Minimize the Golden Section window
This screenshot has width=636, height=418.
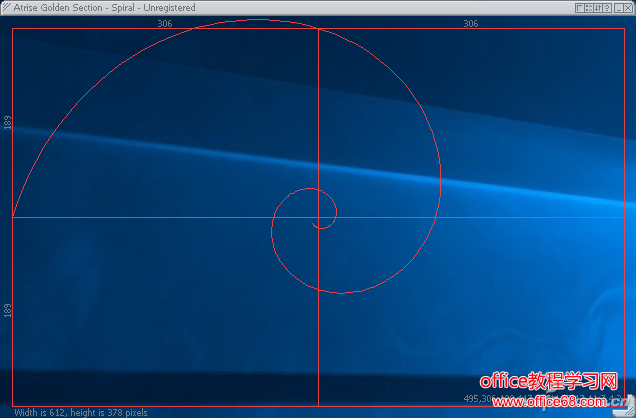(x=619, y=8)
